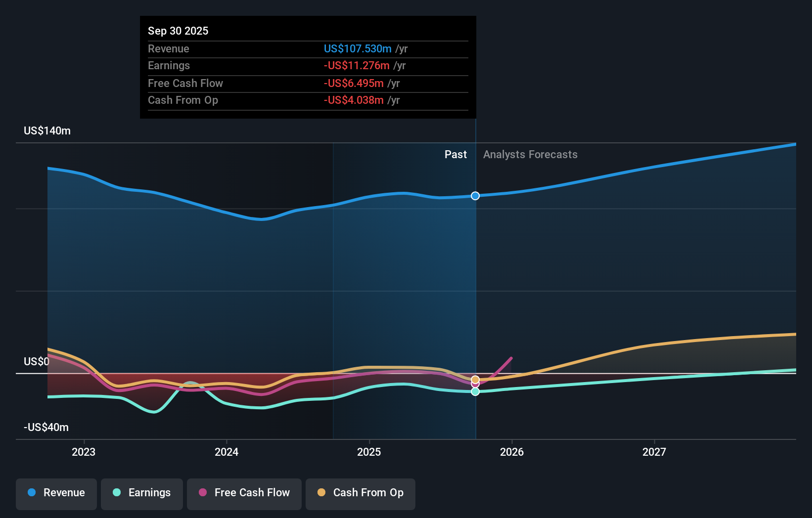Image resolution: width=812 pixels, height=518 pixels.
Task: Toggle the Earnings series visibility
Action: 142,493
